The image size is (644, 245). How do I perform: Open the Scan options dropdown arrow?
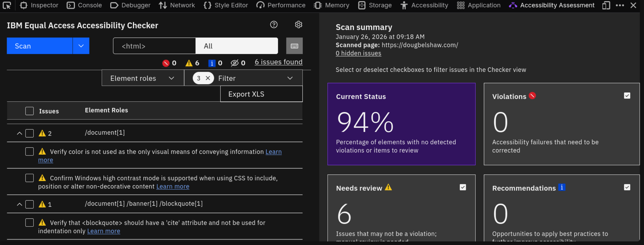pos(81,46)
